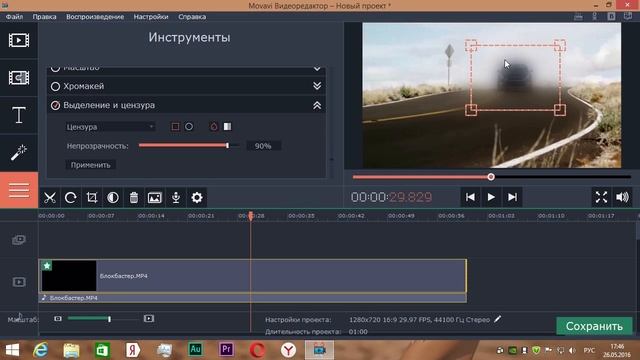Viewport: 640px width, 360px height.
Task: Open clip properties gear icon
Action: coord(197,198)
